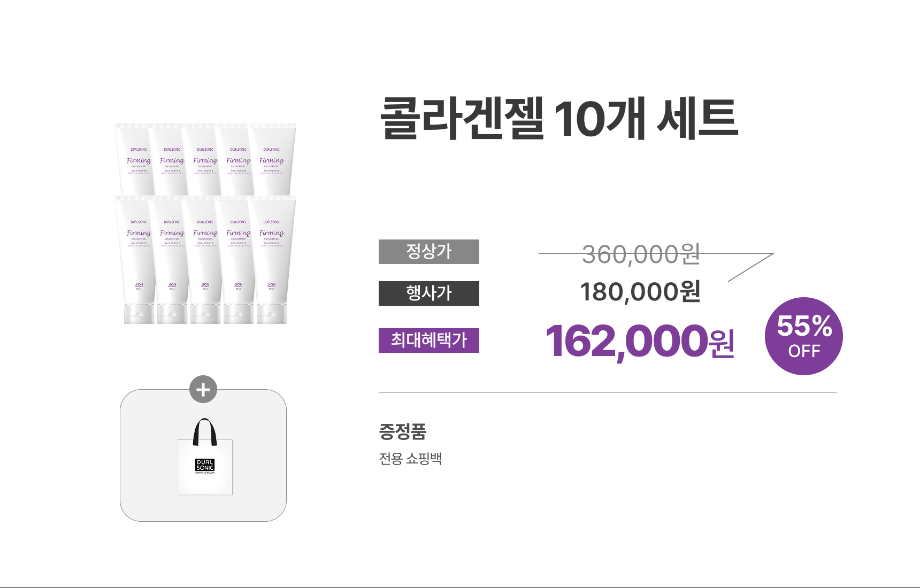Screen dimensions: 920x588
Task: Click the purple 162,000원 price
Action: point(639,342)
